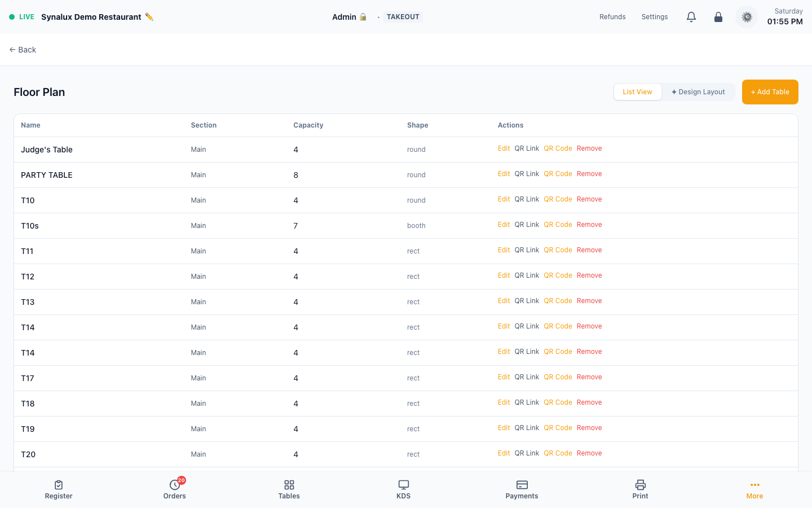This screenshot has height=508, width=812.
Task: Open the gear avatar icon near clock
Action: (x=747, y=17)
